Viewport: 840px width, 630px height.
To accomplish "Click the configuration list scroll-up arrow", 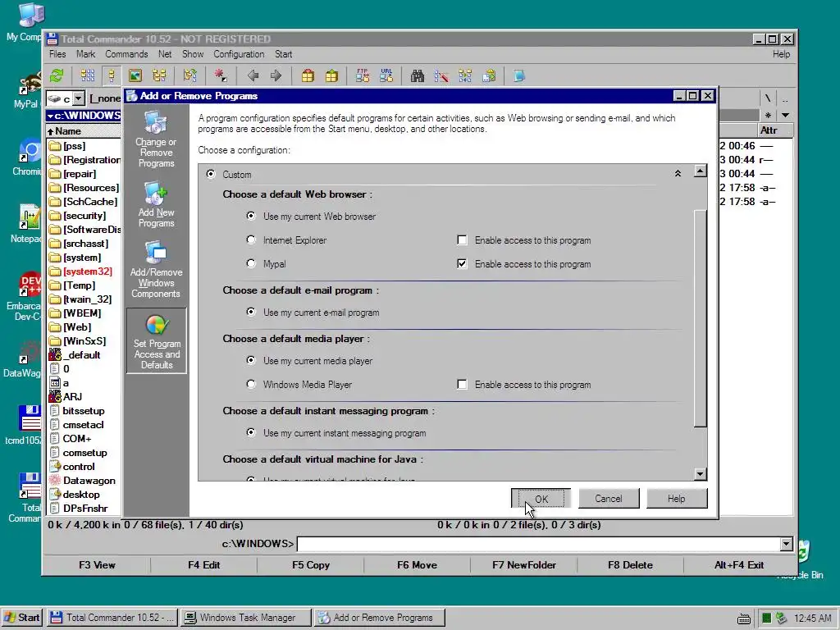I will (x=701, y=171).
